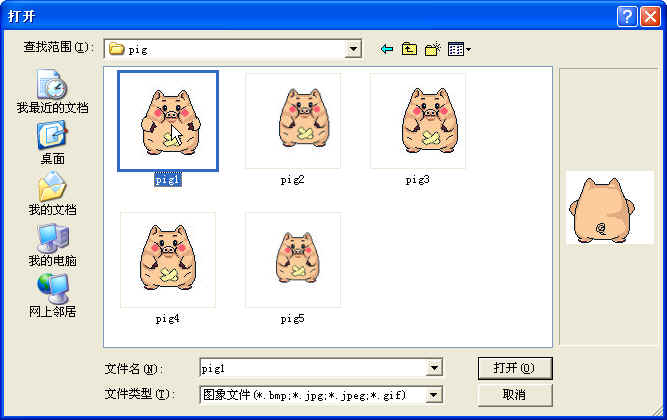Create a new folder

(x=433, y=49)
